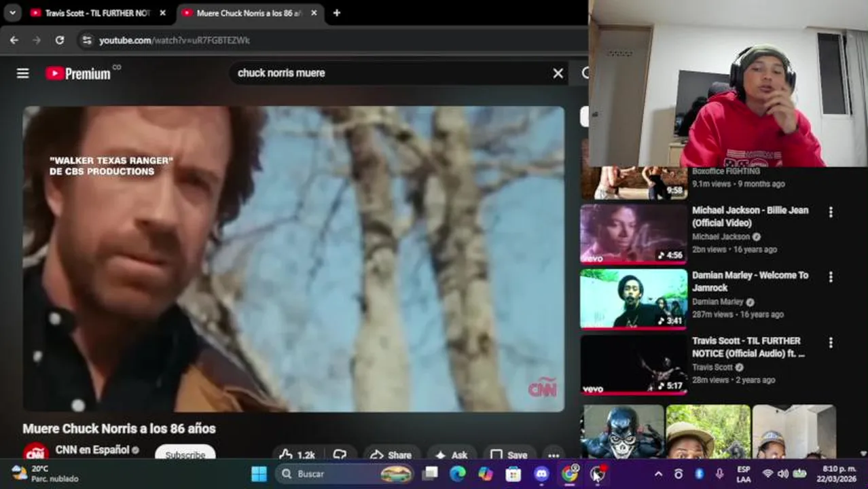This screenshot has height=489, width=868.
Task: Click the Michael Jackson channel name
Action: coord(721,236)
